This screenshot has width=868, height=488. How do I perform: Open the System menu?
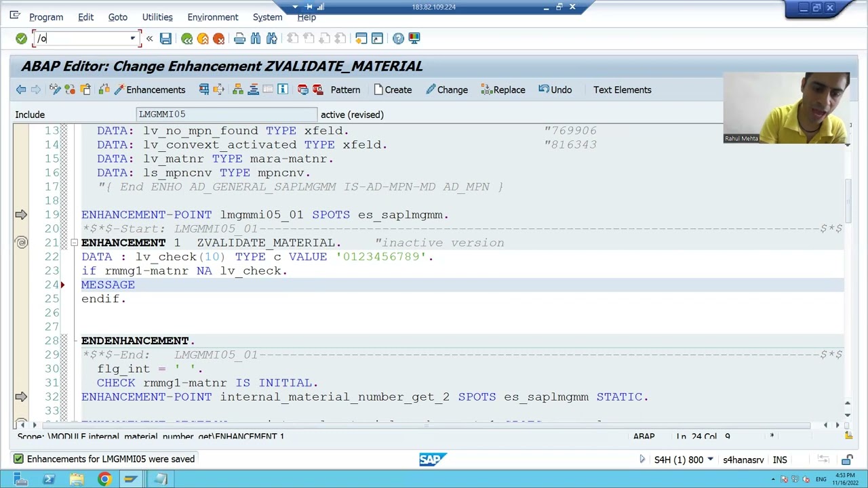click(267, 17)
